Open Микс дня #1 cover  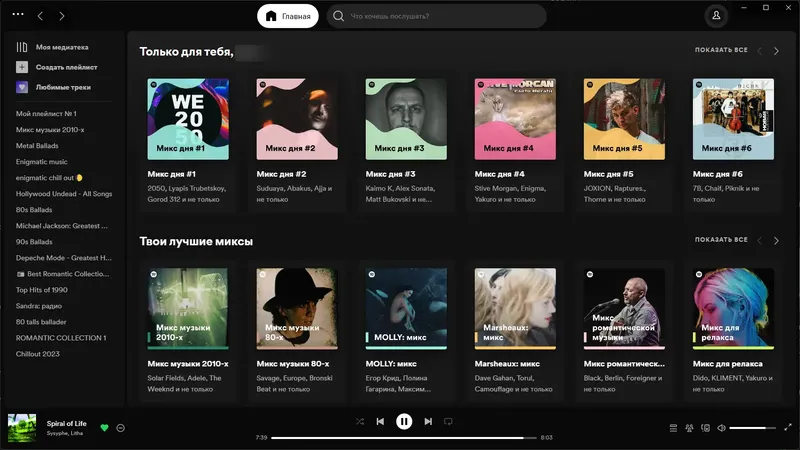(x=188, y=119)
